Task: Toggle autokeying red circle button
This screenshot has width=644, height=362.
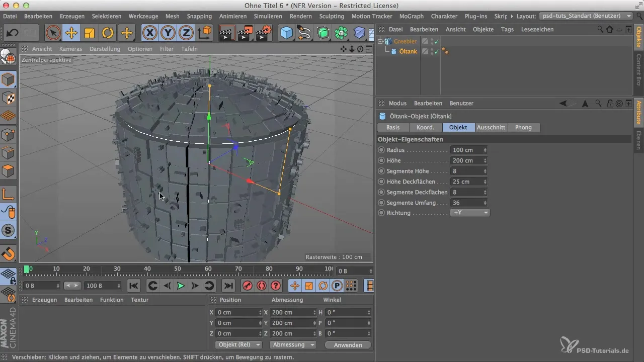Action: tap(262, 286)
